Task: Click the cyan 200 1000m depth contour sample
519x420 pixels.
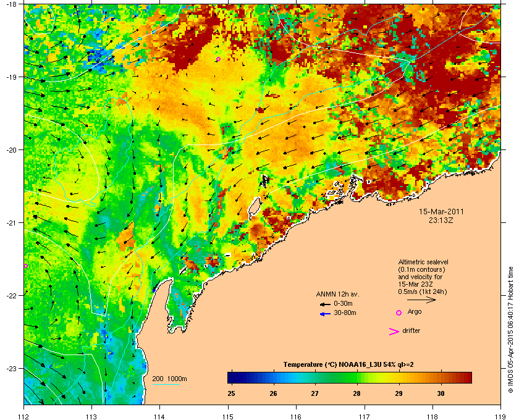Action: (x=166, y=384)
